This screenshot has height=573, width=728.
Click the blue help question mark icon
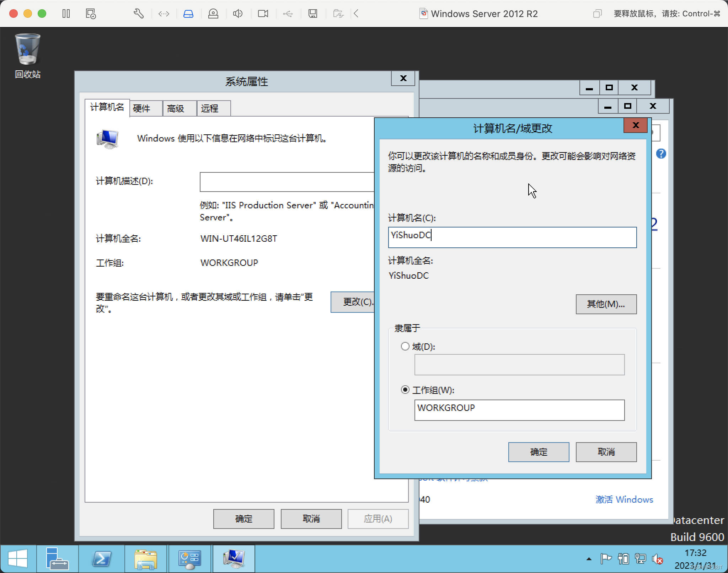point(661,154)
